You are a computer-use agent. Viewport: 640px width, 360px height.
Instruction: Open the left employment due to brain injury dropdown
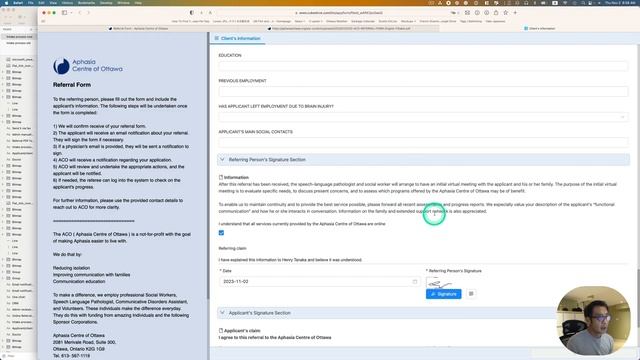tap(423, 117)
